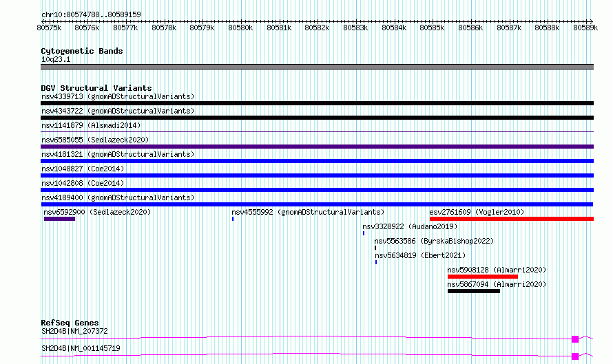Click the 80585k ruler tick label

click(x=432, y=28)
